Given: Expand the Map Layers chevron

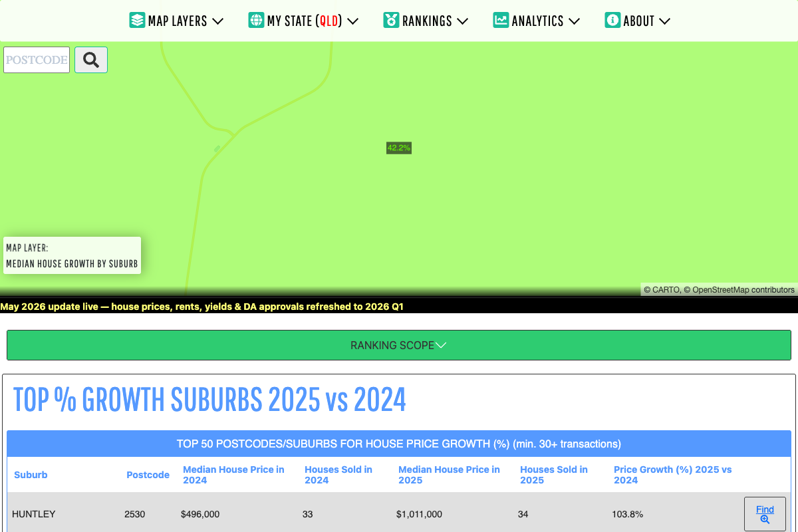Looking at the screenshot, I should pyautogui.click(x=217, y=21).
